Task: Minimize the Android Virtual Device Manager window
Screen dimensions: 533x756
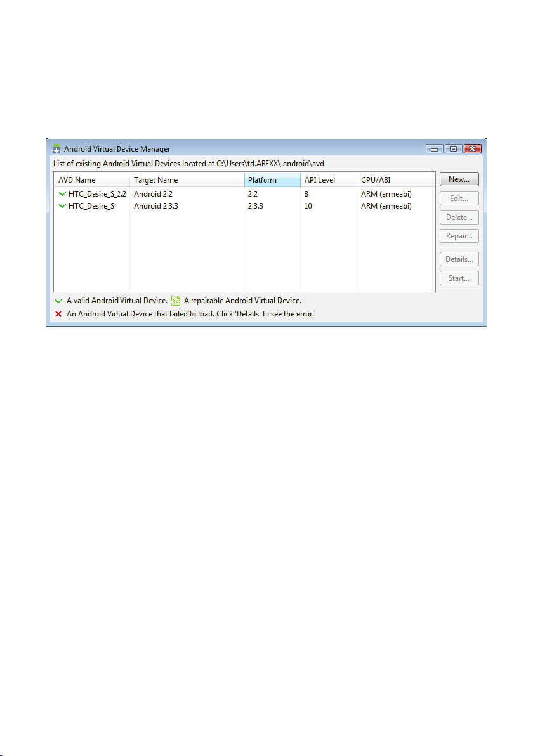Action: pos(435,148)
